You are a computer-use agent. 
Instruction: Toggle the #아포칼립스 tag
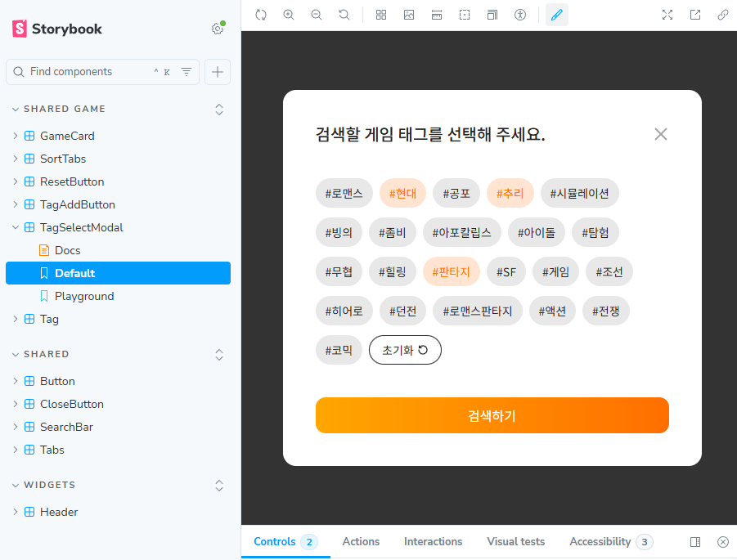tap(462, 232)
